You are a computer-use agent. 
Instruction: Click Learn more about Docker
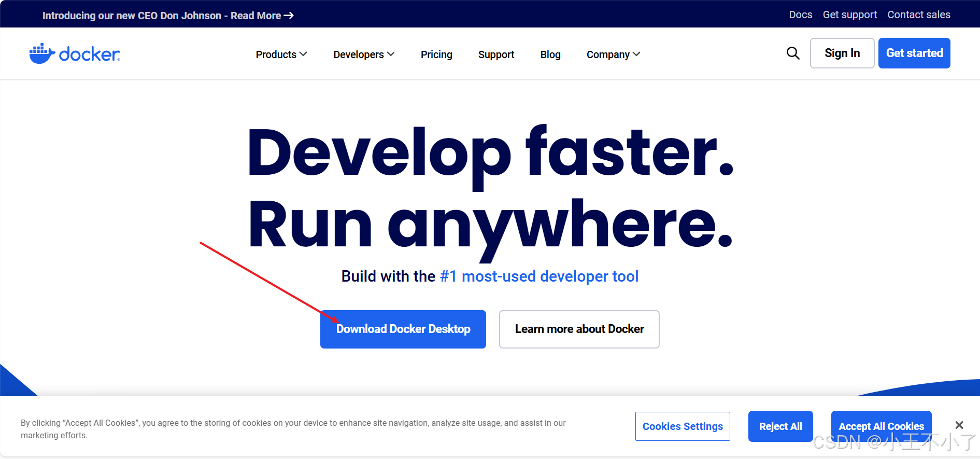(579, 329)
